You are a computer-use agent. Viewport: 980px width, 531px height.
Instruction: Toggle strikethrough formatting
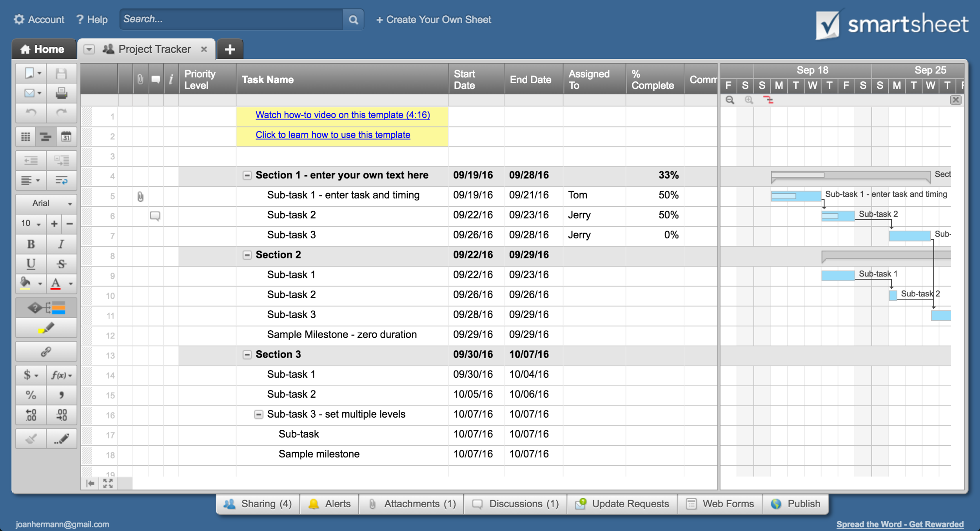click(x=62, y=264)
